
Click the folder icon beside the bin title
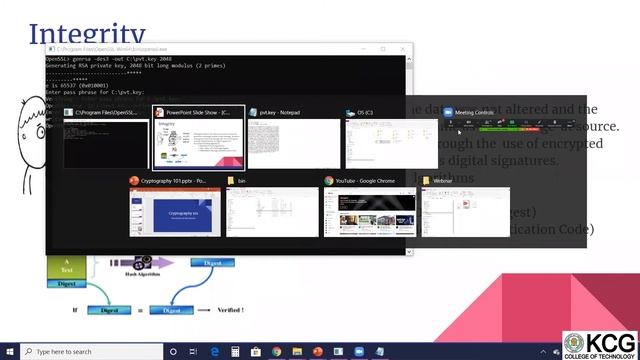(231, 180)
